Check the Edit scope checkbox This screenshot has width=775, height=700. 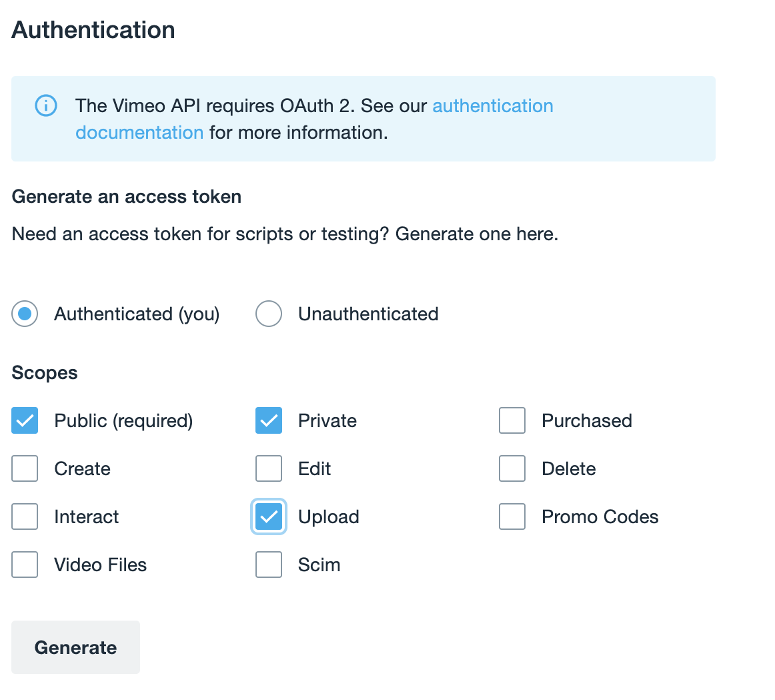269,468
